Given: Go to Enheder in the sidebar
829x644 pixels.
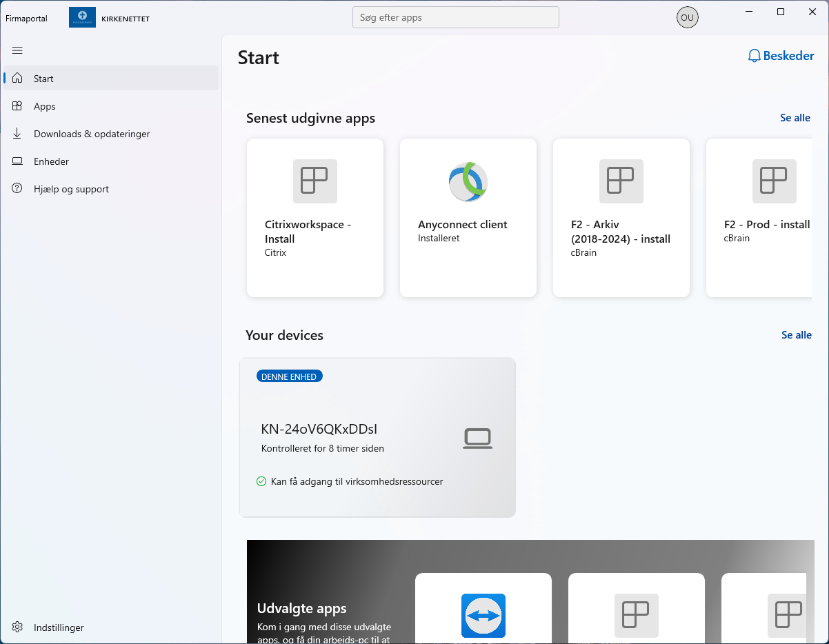Looking at the screenshot, I should coord(111,161).
